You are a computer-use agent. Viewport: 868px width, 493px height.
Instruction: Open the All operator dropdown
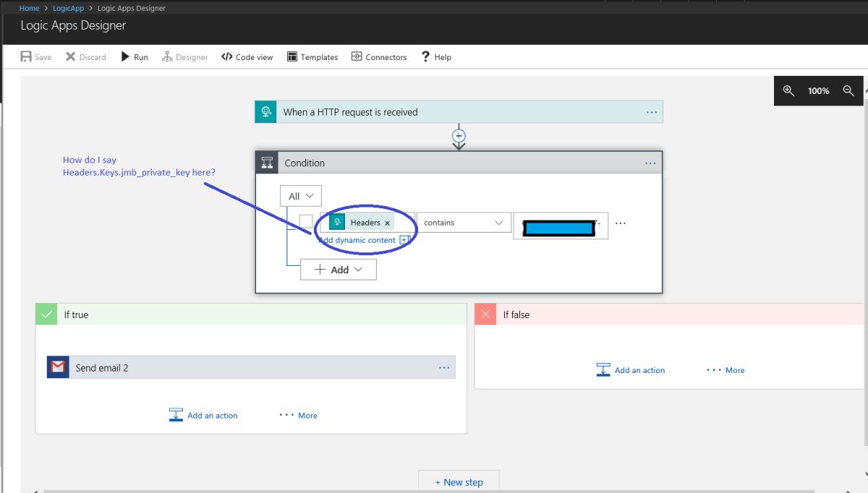click(301, 196)
